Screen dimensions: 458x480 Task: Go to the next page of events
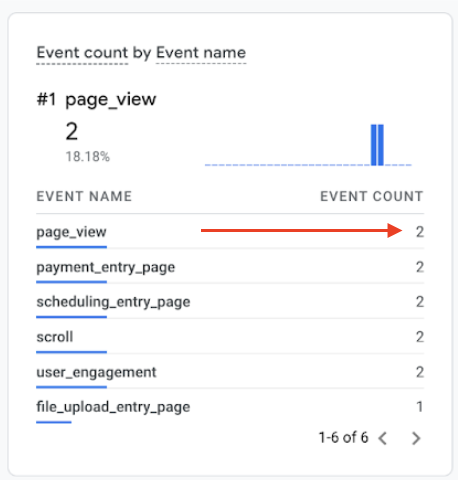[416, 438]
